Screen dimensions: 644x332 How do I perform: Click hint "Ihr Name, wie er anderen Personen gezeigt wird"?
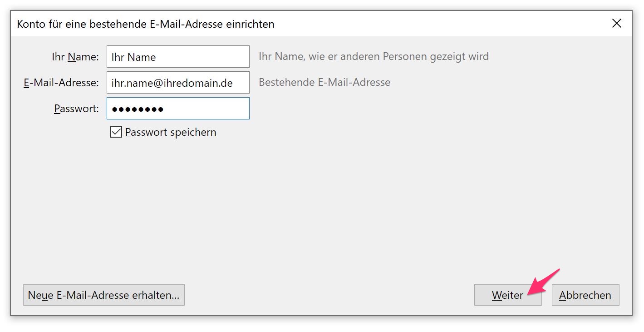[x=374, y=57]
